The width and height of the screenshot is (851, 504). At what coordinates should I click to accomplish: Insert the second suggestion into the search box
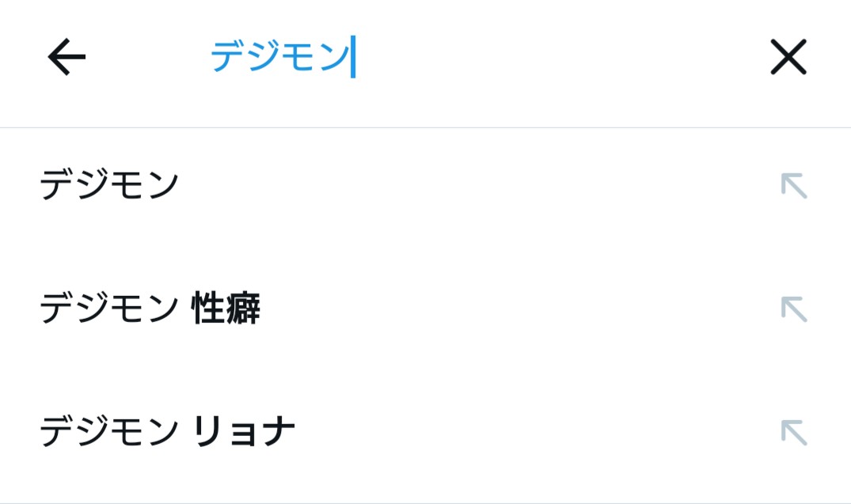pos(793,309)
